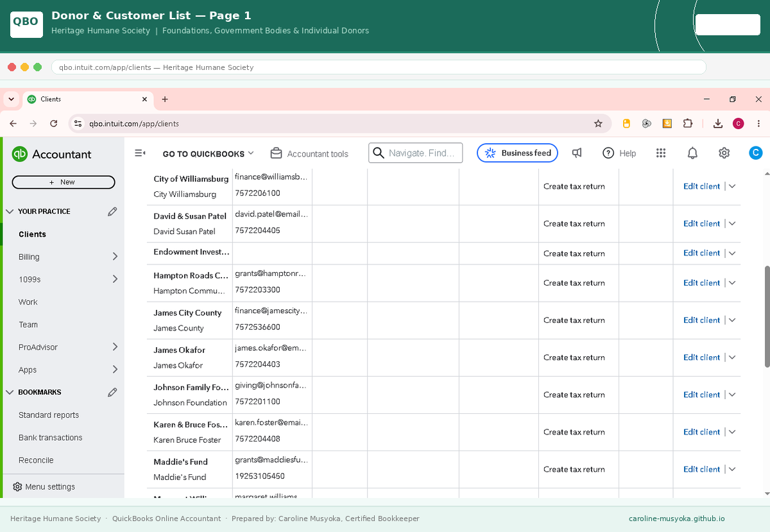Click Edit client for James City County
Screen dimensions: 770x532
(x=701, y=320)
